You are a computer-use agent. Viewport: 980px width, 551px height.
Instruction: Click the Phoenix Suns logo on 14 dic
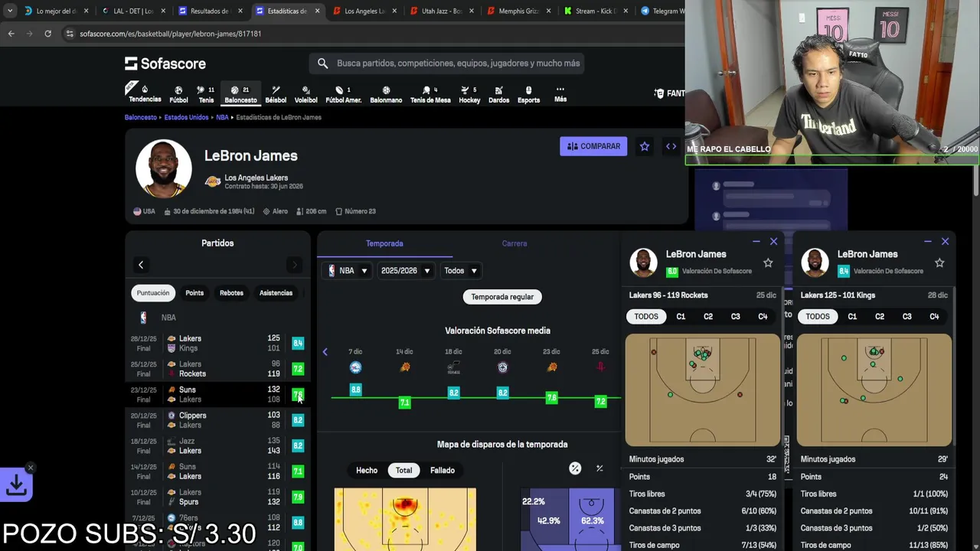click(404, 367)
